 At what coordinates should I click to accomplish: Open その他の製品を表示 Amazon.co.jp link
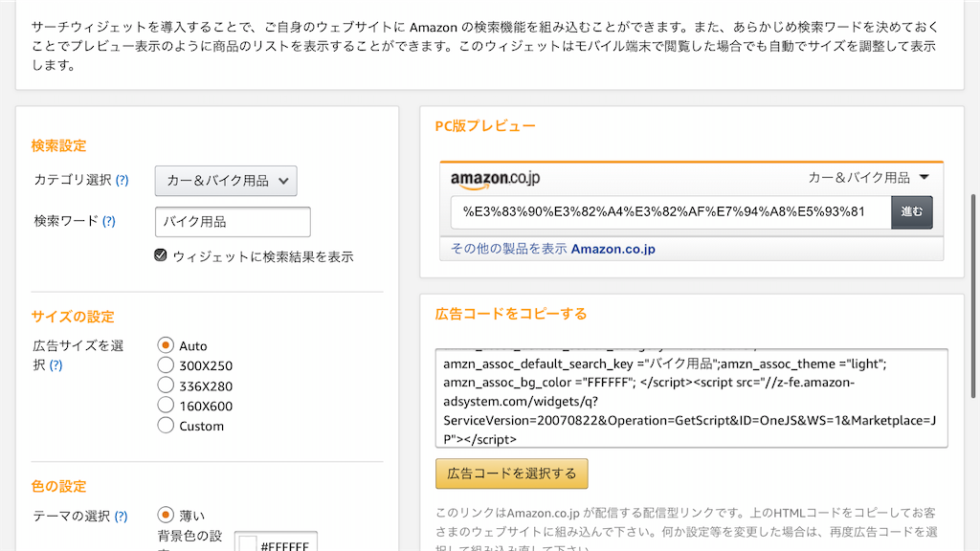[553, 249]
